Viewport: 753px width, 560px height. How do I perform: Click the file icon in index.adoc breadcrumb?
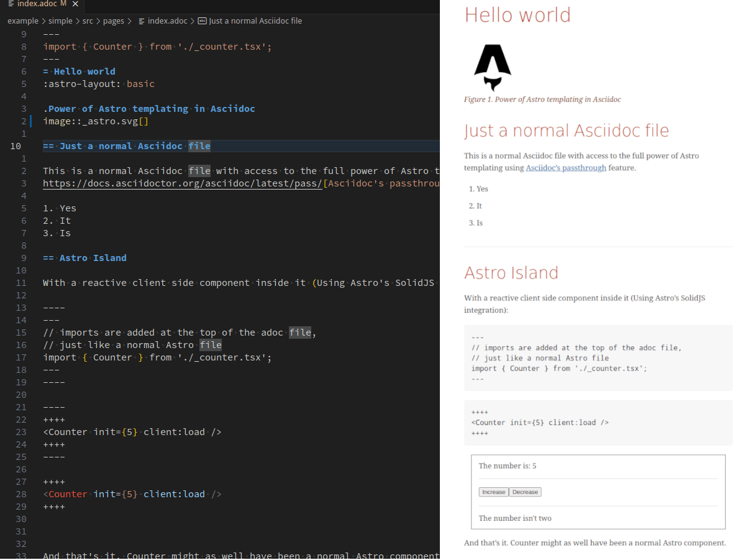(142, 21)
